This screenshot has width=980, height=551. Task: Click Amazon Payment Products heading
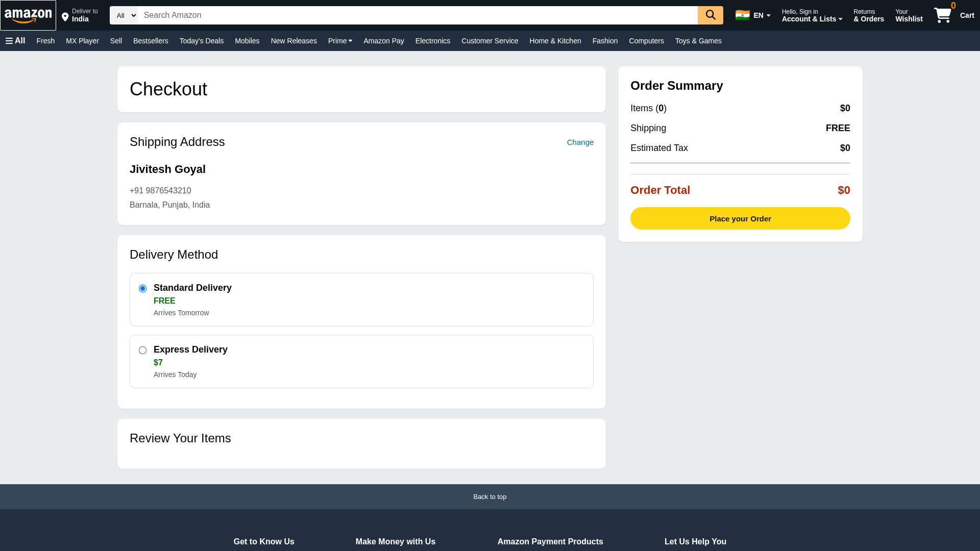point(550,542)
